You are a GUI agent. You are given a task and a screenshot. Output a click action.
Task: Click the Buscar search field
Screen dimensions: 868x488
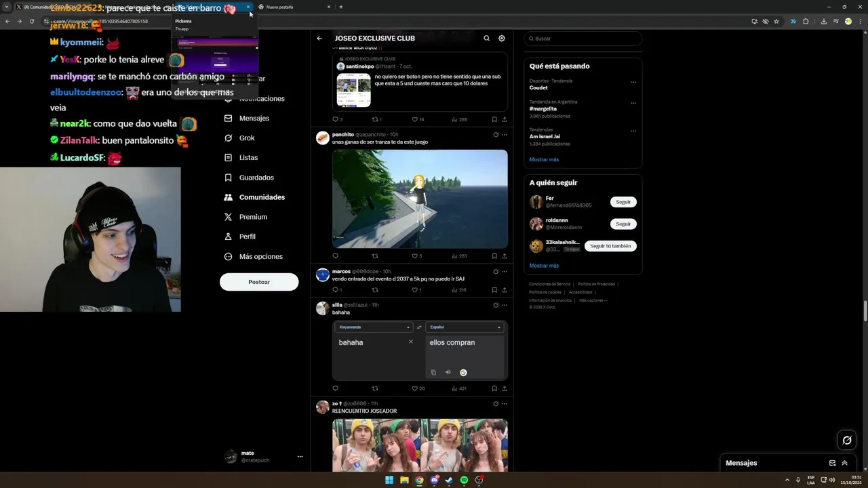click(x=583, y=39)
